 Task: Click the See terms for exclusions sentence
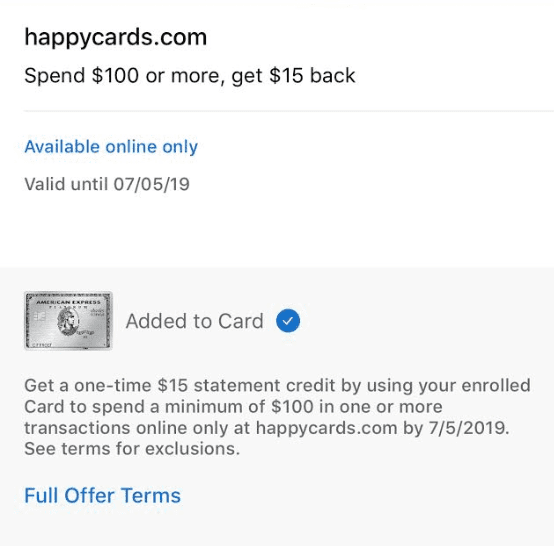pos(132,449)
